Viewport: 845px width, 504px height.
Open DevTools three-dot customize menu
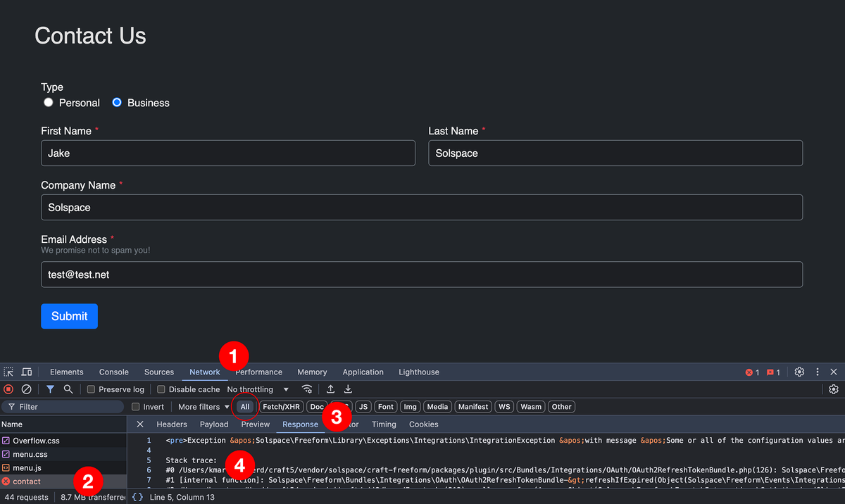click(x=818, y=372)
